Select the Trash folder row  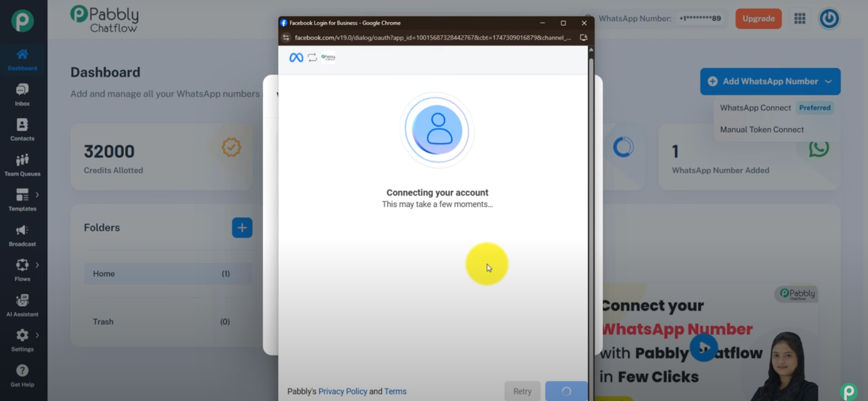coord(168,322)
